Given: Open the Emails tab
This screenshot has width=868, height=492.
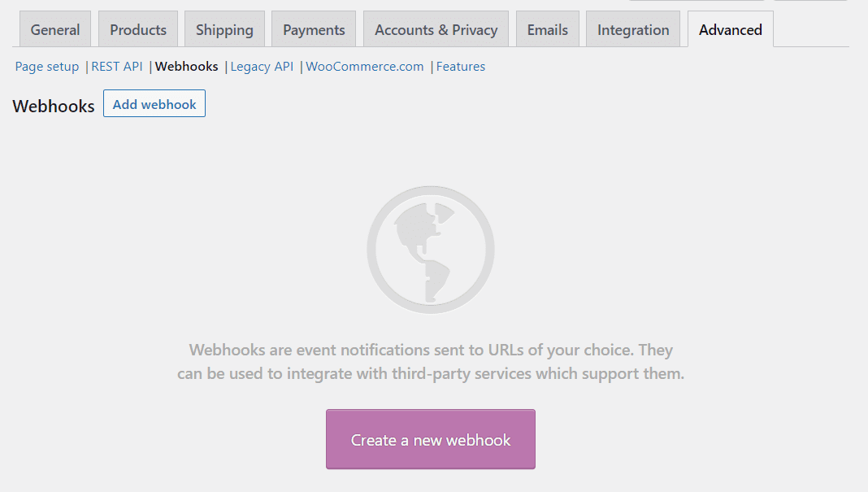Looking at the screenshot, I should (547, 28).
